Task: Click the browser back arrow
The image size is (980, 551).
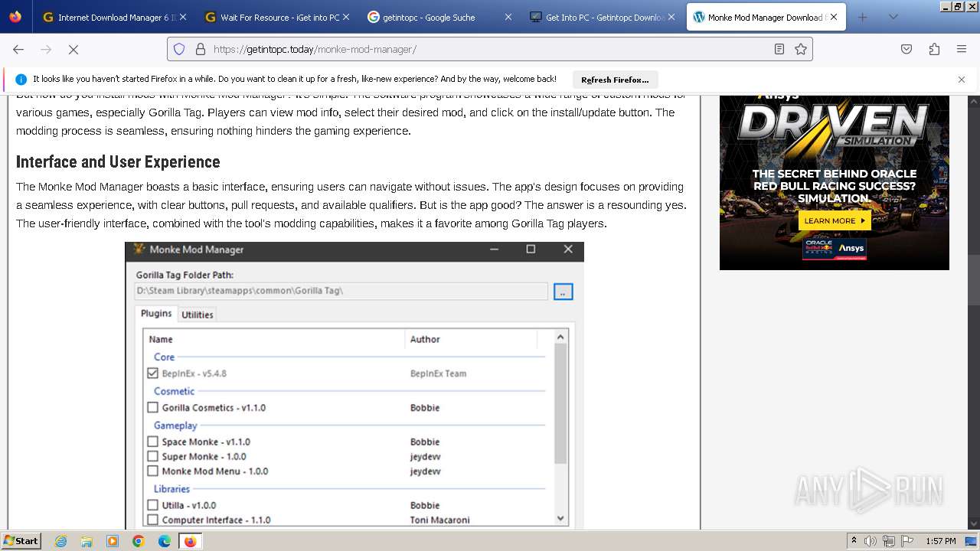Action: click(x=18, y=49)
